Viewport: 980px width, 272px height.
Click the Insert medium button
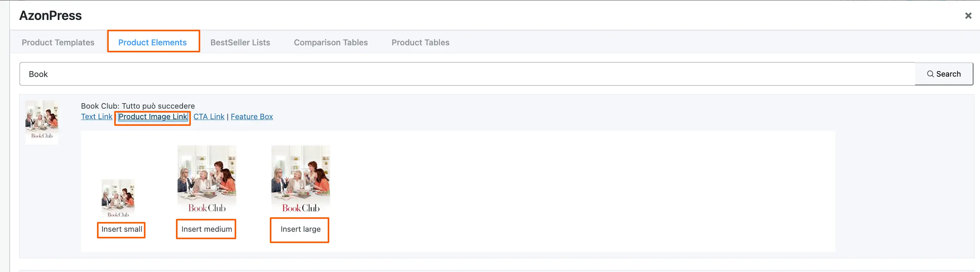coord(206,229)
